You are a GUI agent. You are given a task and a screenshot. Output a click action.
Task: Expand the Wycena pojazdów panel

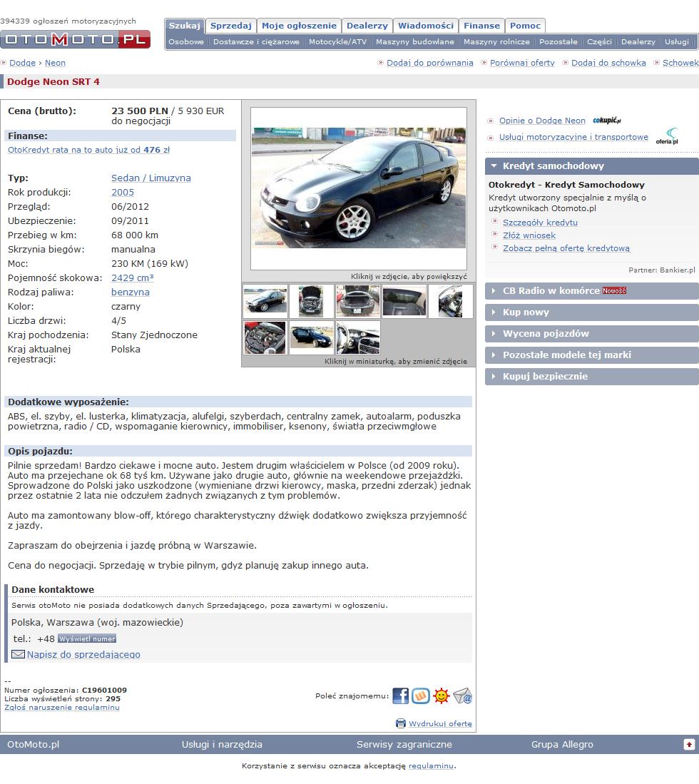[592, 333]
